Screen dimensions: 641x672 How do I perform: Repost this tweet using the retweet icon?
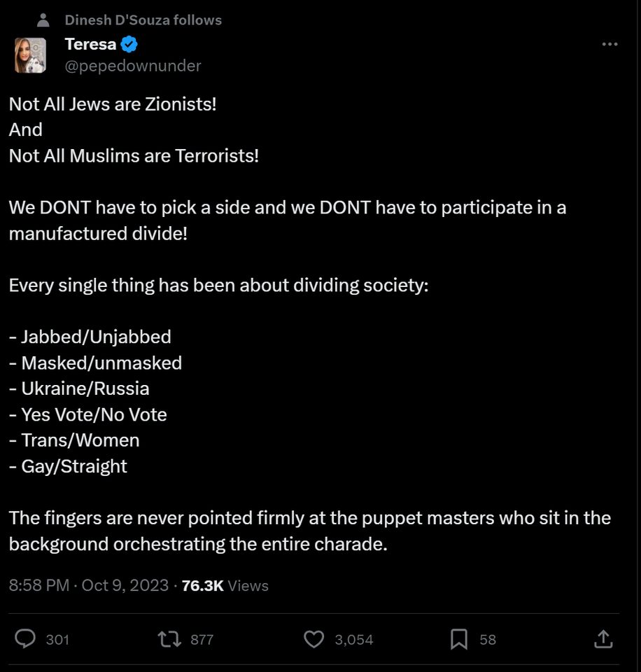[x=168, y=639]
